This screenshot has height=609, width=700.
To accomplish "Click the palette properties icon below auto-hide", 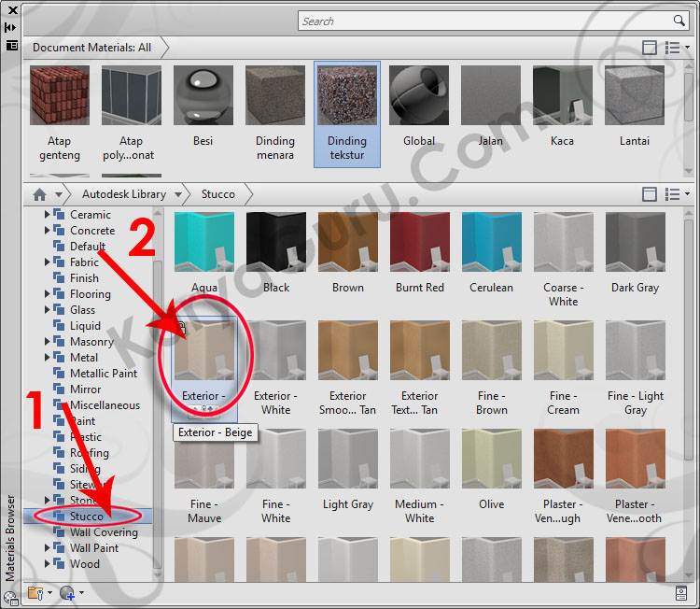I will (x=11, y=45).
